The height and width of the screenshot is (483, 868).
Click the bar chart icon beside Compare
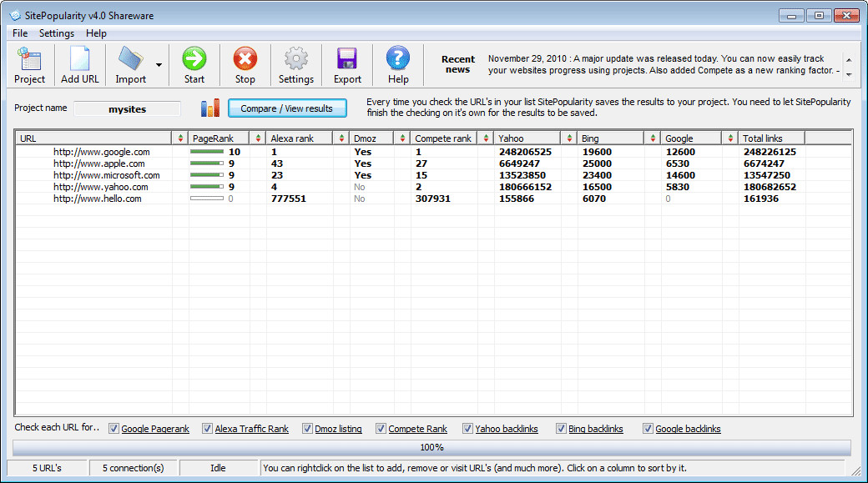[210, 108]
